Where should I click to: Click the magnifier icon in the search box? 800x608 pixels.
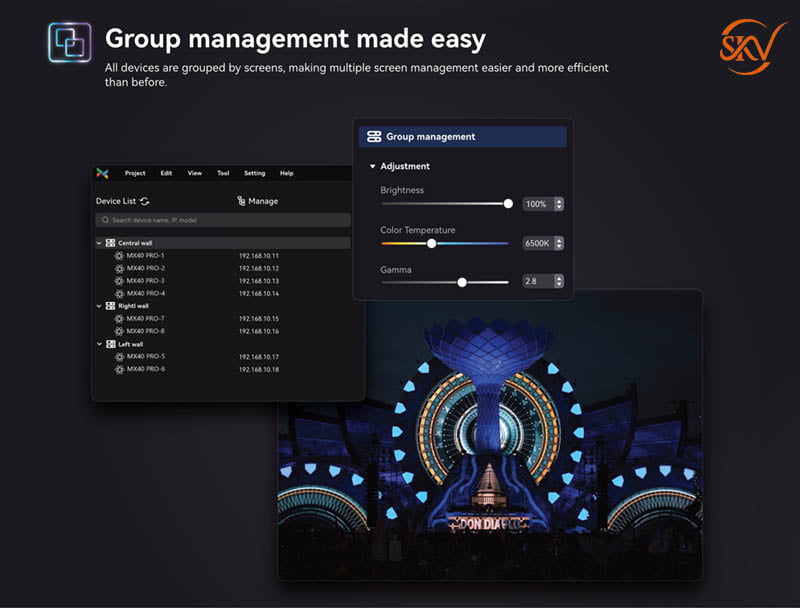click(x=105, y=220)
